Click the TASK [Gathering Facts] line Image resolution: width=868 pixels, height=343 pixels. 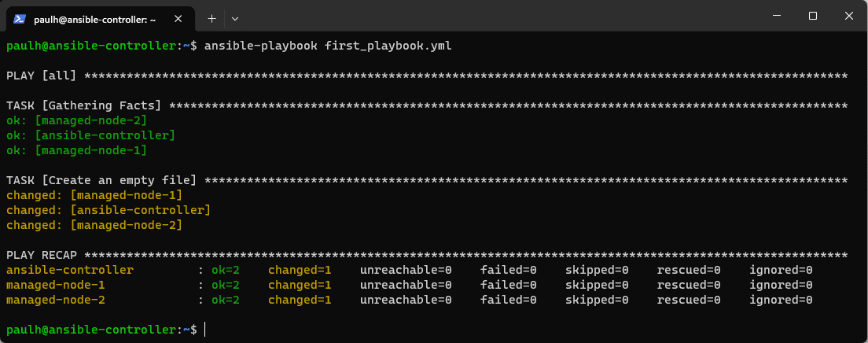[427, 105]
